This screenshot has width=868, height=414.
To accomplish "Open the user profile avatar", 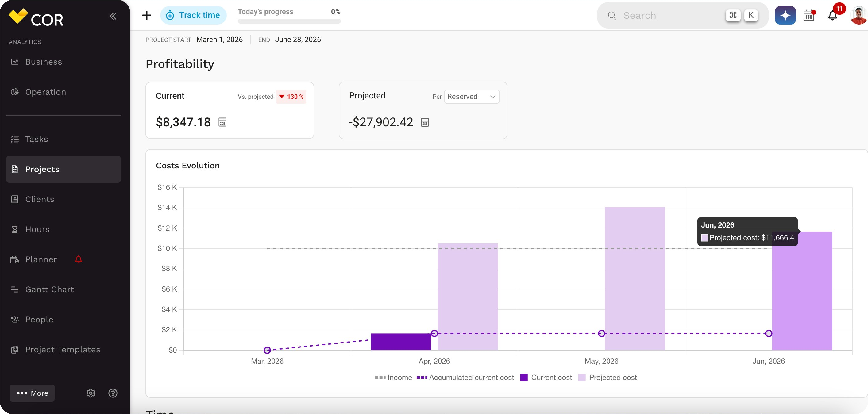I will pyautogui.click(x=859, y=16).
